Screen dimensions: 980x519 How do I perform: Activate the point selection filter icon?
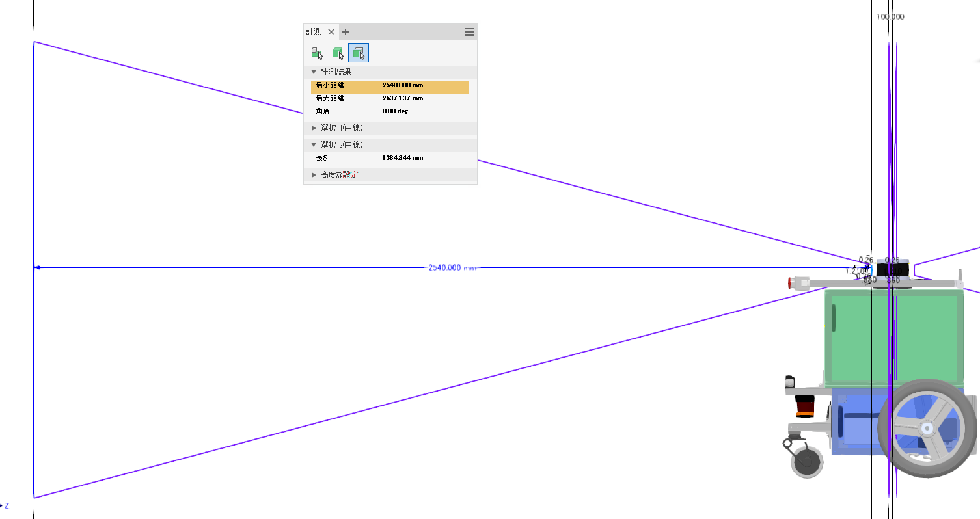click(318, 53)
